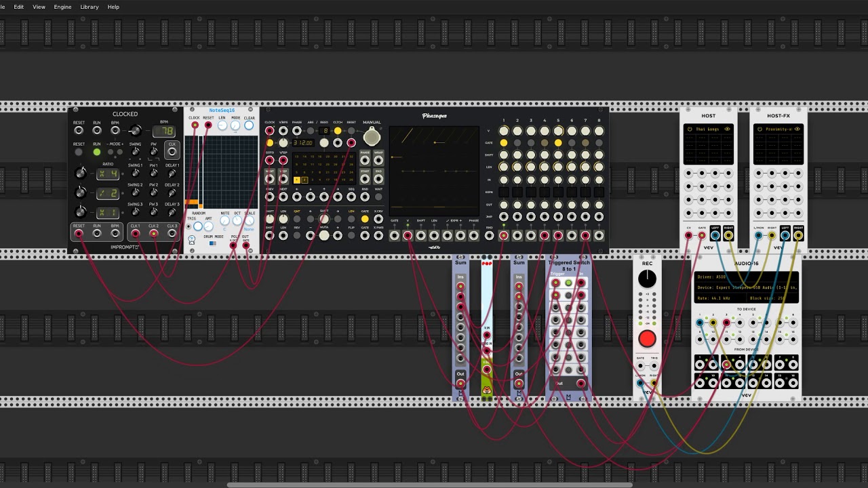Click the NoteSeq16 RESET input jack

pos(208,125)
